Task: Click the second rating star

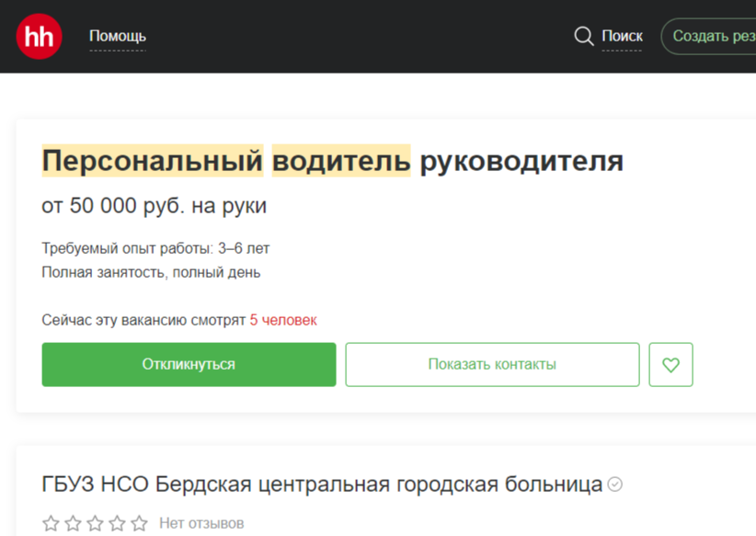Action: [x=73, y=523]
